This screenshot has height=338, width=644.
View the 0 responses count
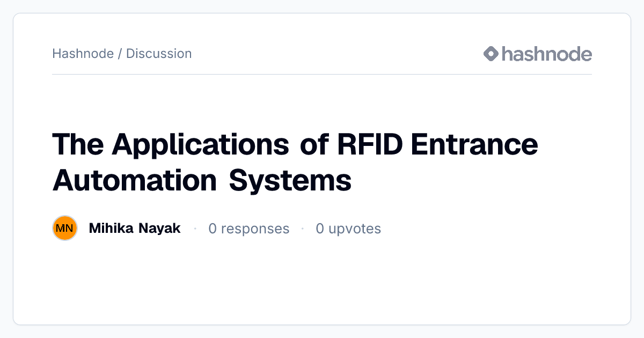click(x=249, y=229)
